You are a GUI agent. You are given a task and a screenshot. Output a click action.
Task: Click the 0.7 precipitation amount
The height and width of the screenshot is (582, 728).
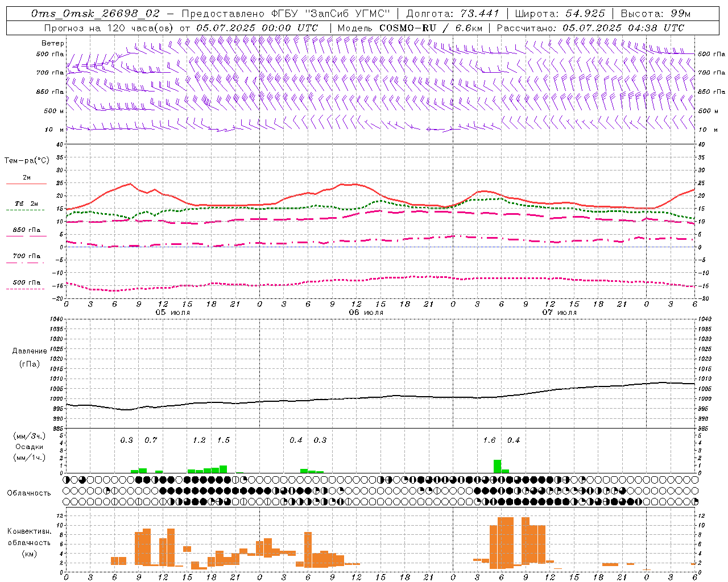(x=151, y=440)
